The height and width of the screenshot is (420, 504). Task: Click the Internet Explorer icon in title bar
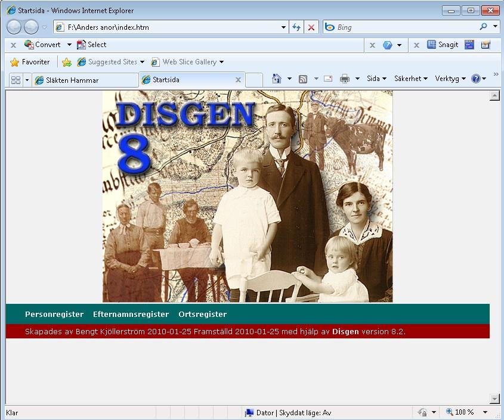(11, 10)
